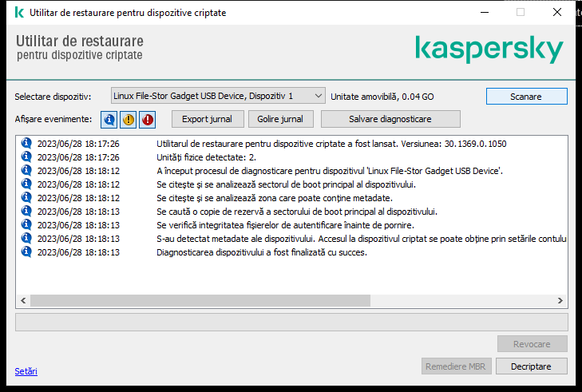Click right arrow of horizontal scrollbar
The width and height of the screenshot is (582, 392).
tap(560, 301)
